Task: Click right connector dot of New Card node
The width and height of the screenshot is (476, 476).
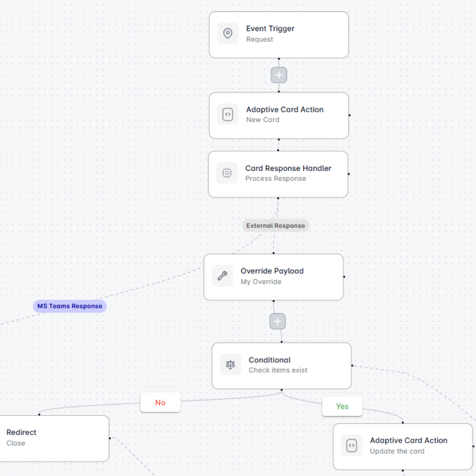Action: [x=349, y=115]
